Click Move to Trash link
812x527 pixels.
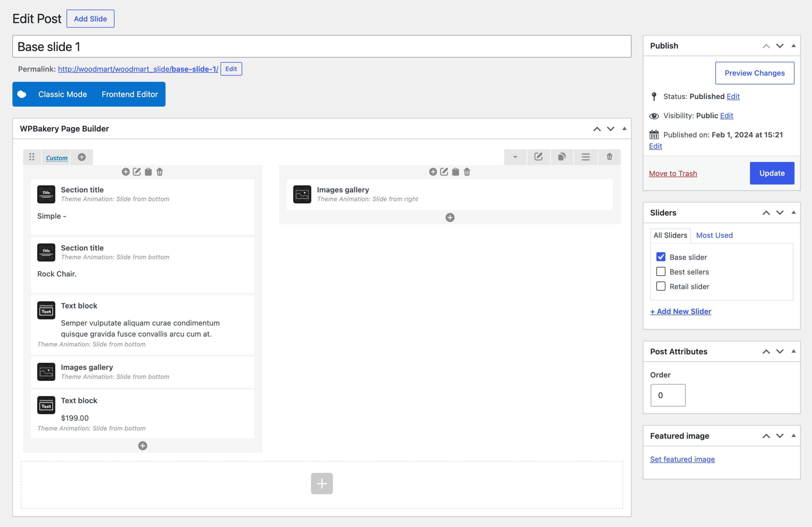point(673,174)
